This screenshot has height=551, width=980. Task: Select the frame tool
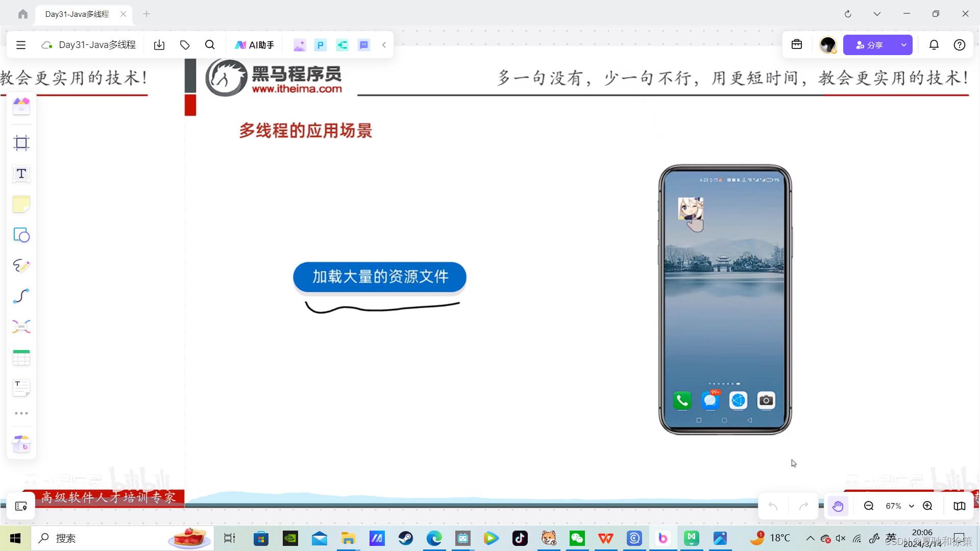(x=21, y=143)
